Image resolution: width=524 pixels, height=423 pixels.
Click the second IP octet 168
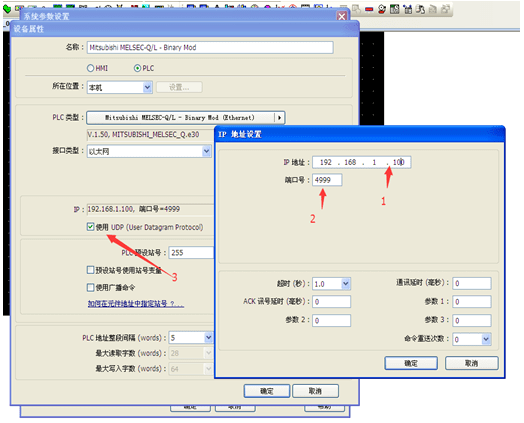click(350, 162)
